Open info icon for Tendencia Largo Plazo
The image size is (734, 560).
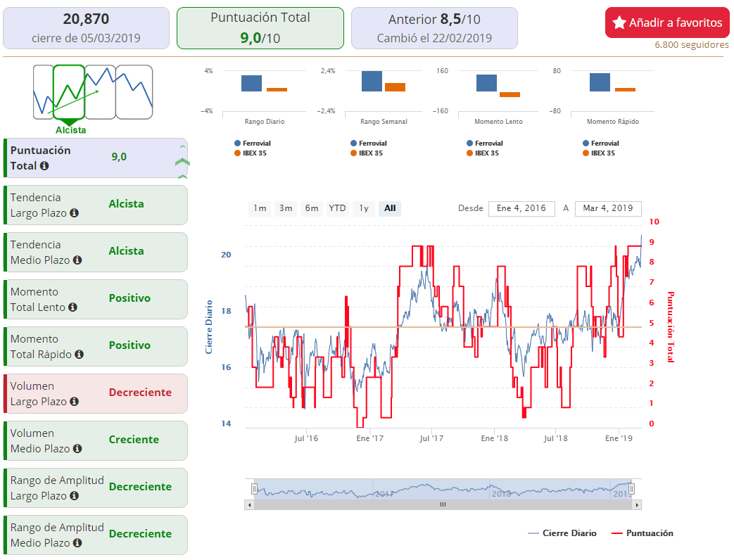pyautogui.click(x=74, y=213)
